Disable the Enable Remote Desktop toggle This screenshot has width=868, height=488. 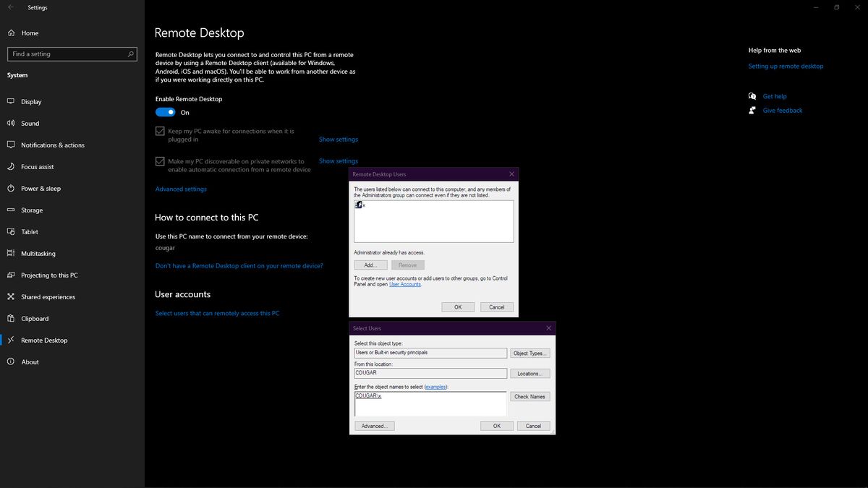tap(165, 112)
